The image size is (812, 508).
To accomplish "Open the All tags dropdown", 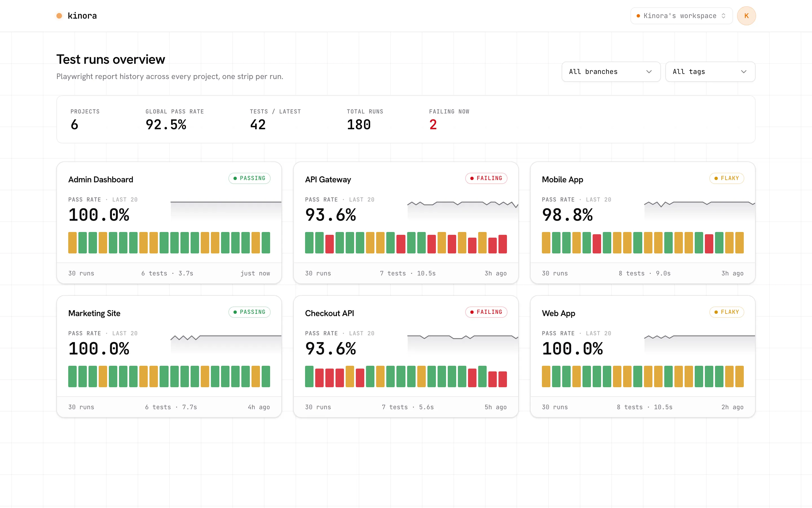I will coord(710,72).
